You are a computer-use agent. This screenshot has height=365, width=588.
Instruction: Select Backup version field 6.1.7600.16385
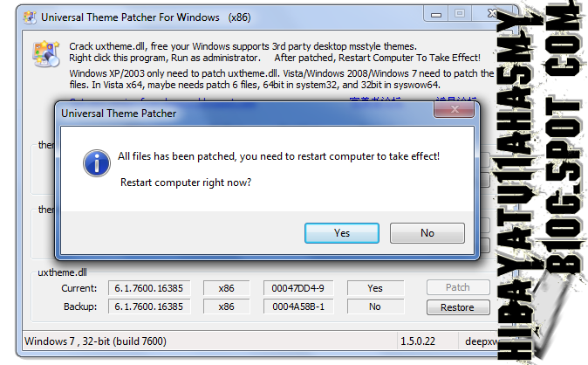click(149, 306)
